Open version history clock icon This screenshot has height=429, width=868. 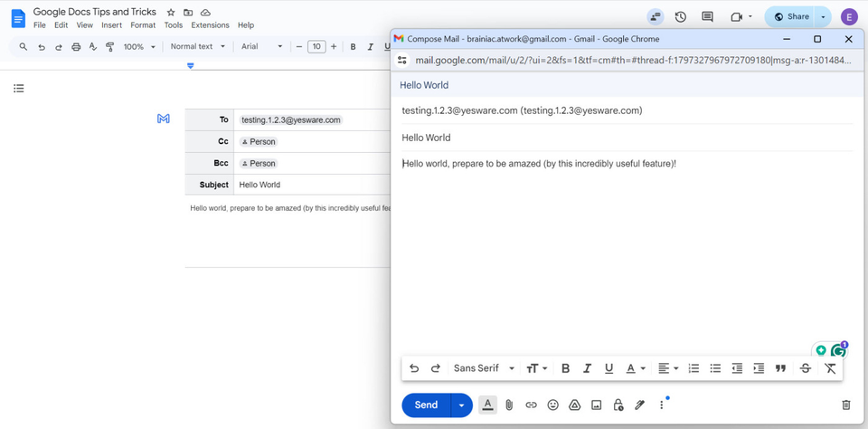pos(680,16)
